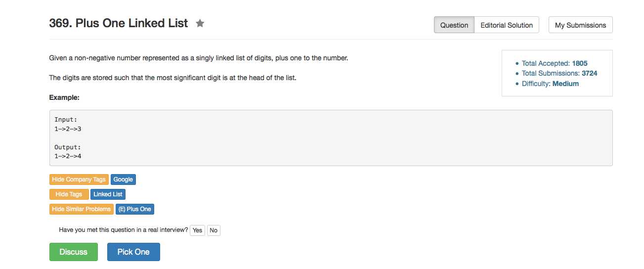644x269 pixels.
Task: Open the similar problem (E) Plus One
Action: pos(135,209)
